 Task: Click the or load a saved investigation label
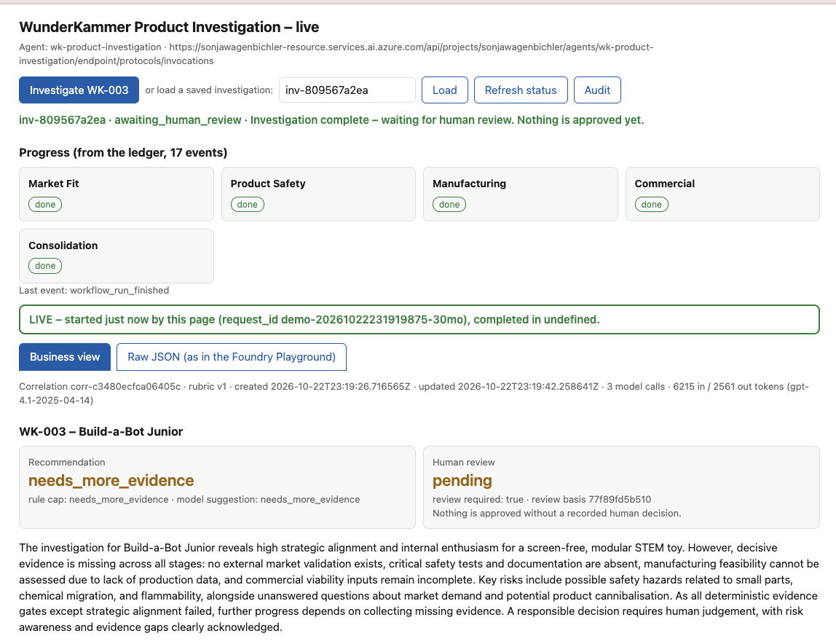(209, 90)
